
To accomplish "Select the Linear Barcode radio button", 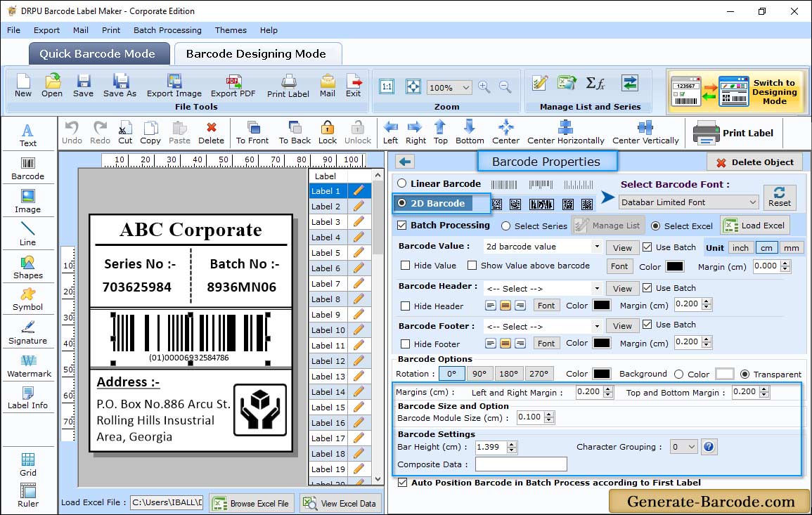I will [402, 184].
